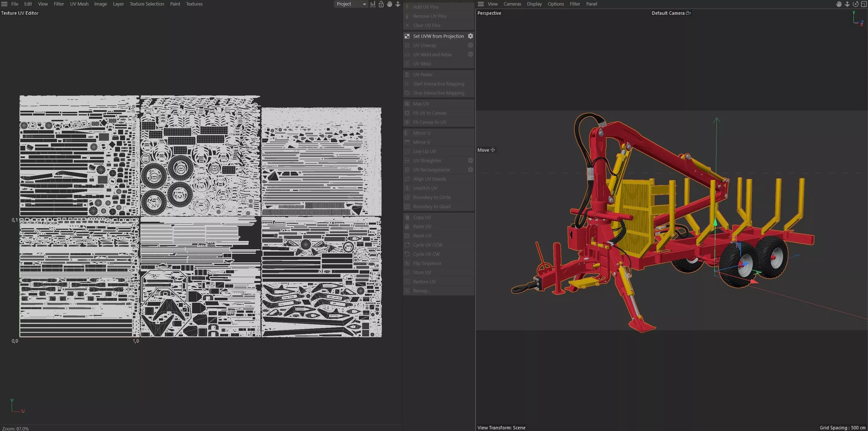Click the green Y axis arrow handle

[715, 223]
